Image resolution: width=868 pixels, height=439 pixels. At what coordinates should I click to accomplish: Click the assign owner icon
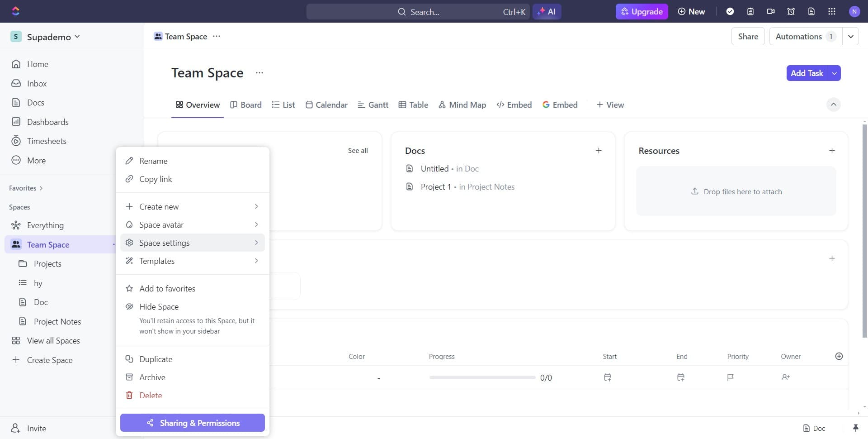(x=786, y=377)
